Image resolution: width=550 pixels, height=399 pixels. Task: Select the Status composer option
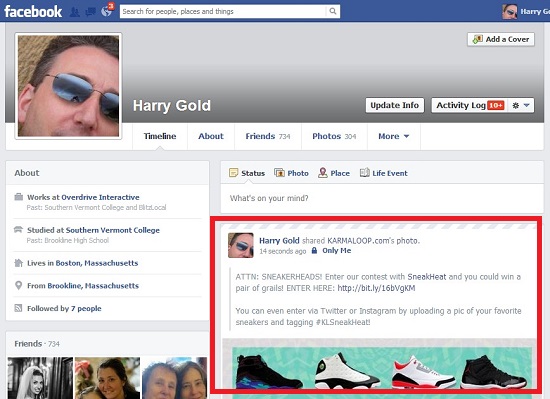(x=247, y=173)
